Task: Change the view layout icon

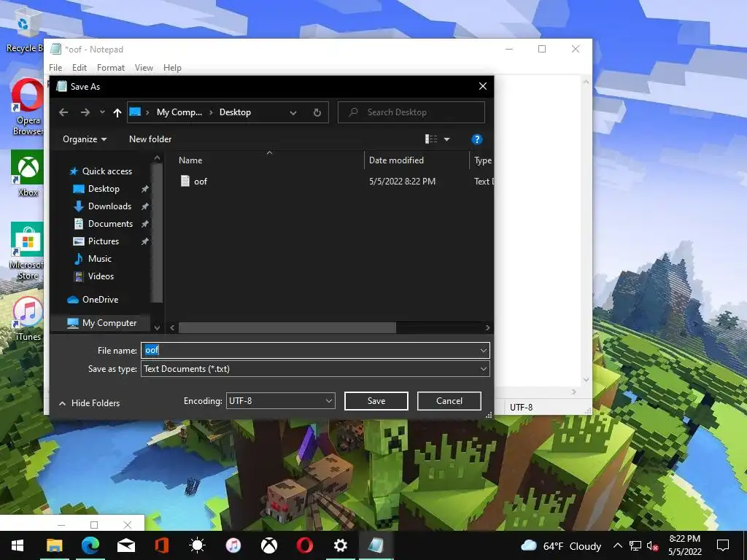Action: point(430,139)
